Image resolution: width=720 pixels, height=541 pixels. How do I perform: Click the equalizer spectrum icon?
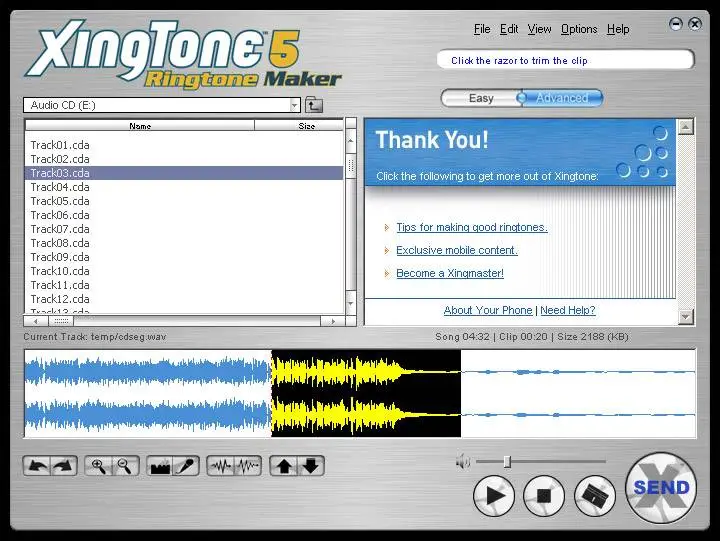(x=160, y=466)
